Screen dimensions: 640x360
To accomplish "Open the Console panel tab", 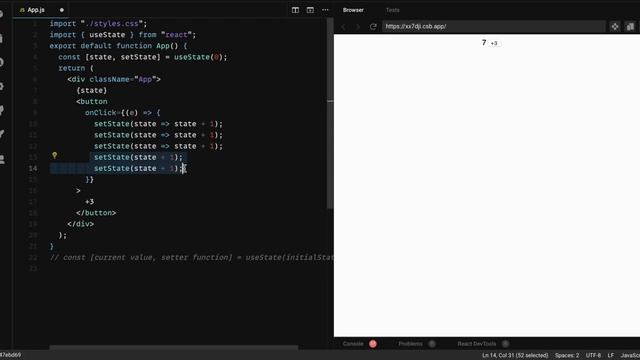I will (x=353, y=344).
